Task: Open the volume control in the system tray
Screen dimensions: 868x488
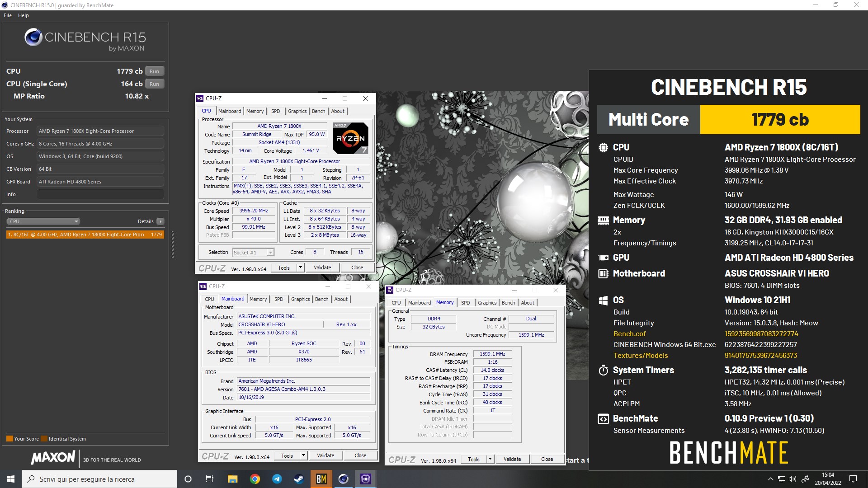Action: pyautogui.click(x=793, y=479)
